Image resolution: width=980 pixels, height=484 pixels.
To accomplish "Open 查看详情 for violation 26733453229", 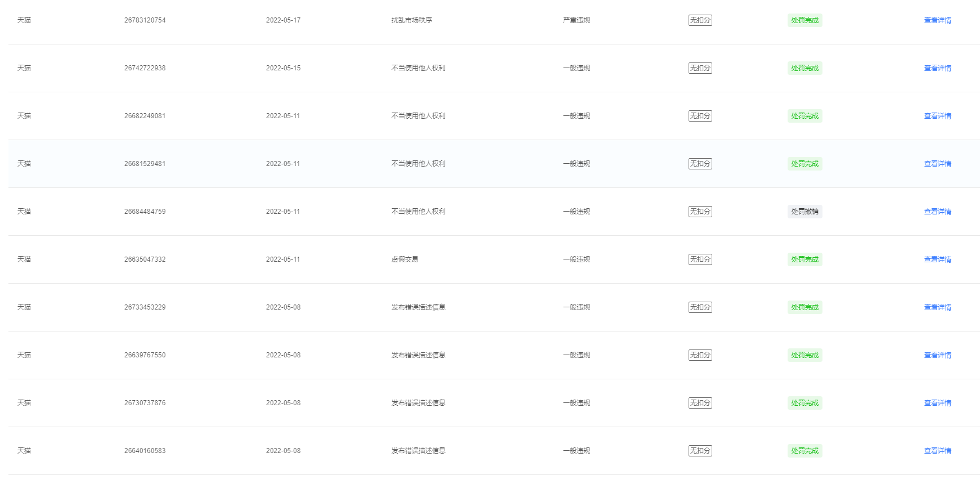I will pyautogui.click(x=937, y=307).
